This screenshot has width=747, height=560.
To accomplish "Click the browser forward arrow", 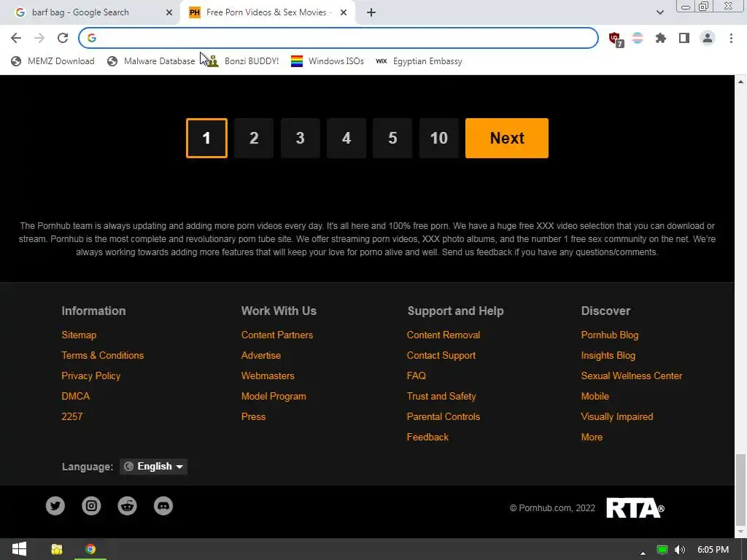I will pyautogui.click(x=39, y=38).
